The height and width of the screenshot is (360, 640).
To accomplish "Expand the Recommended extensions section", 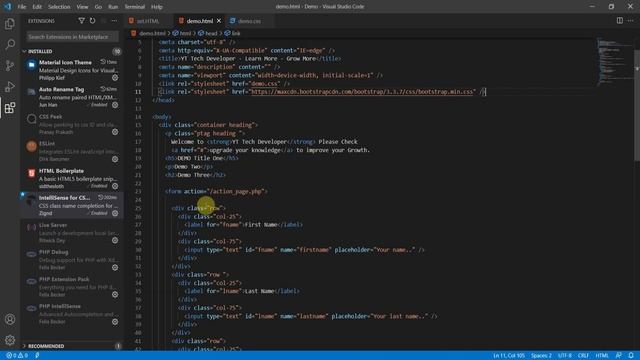I will click(46, 346).
